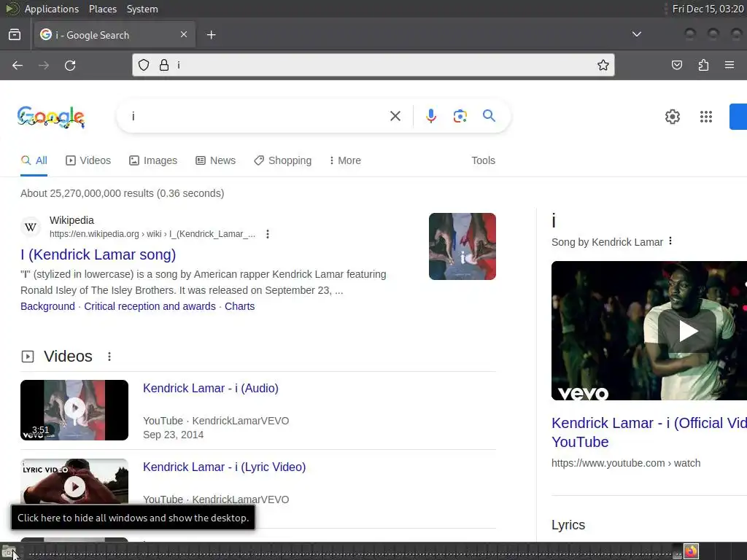Jump to the Background section link
Image resolution: width=747 pixels, height=560 pixels.
click(47, 306)
